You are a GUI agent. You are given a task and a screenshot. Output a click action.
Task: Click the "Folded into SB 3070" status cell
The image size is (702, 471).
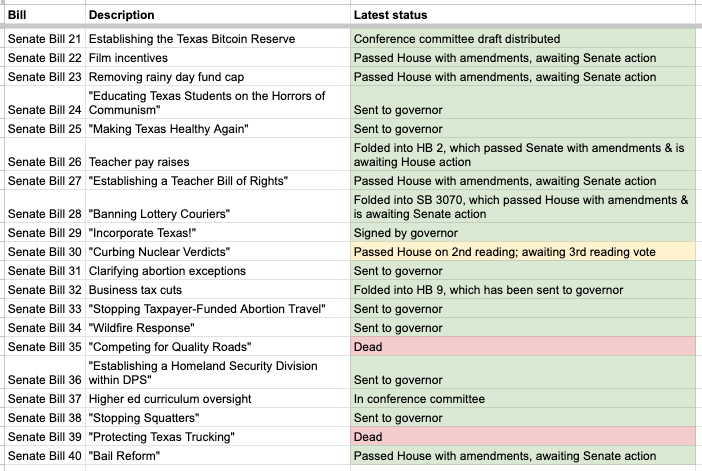pos(523,206)
